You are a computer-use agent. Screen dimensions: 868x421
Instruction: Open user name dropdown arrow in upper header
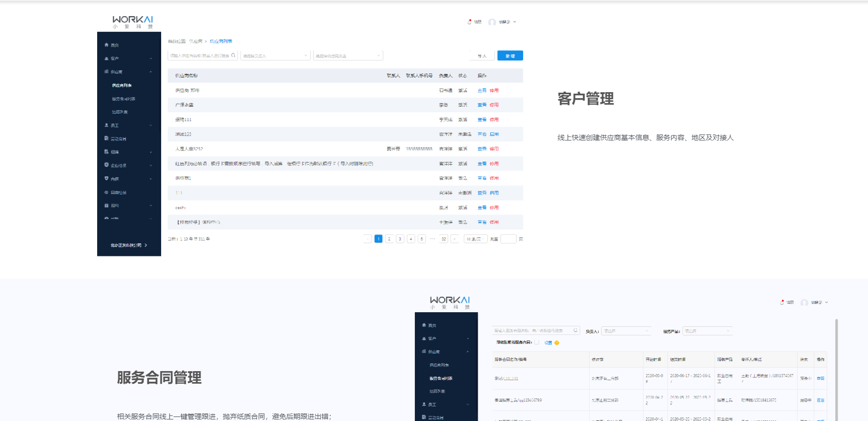(x=515, y=22)
